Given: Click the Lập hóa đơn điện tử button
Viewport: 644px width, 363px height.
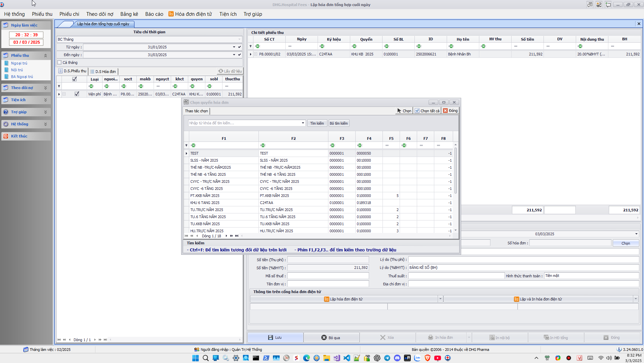Looking at the screenshot, I should coord(344,299).
